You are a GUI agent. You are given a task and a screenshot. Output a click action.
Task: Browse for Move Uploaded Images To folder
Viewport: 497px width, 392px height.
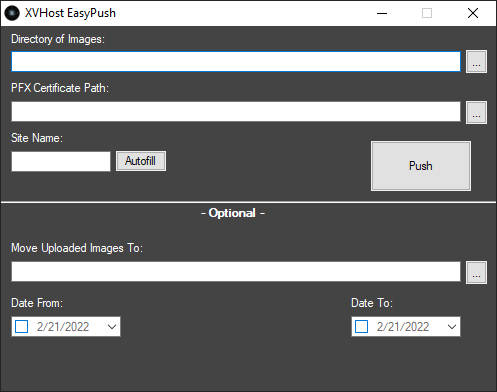(476, 272)
